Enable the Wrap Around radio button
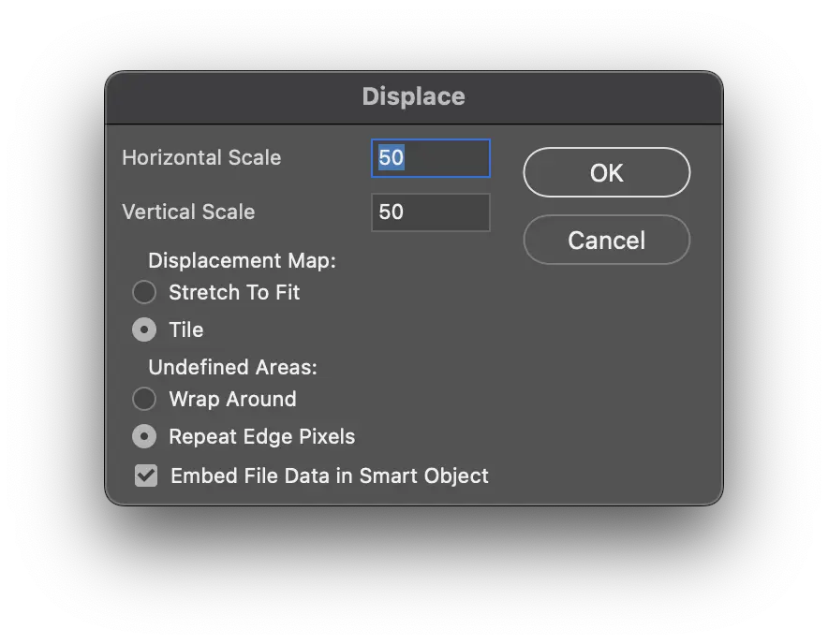Viewport: 828px width, 644px height. coord(144,399)
